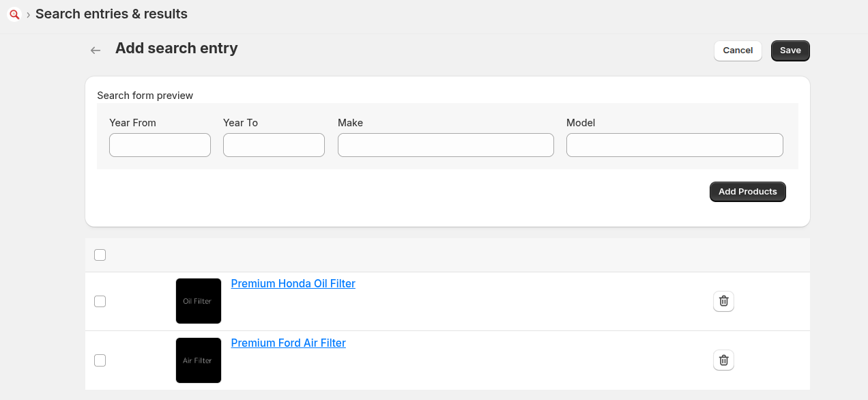
Task: Delete the Premium Honda Oil Filter row
Action: tap(723, 301)
